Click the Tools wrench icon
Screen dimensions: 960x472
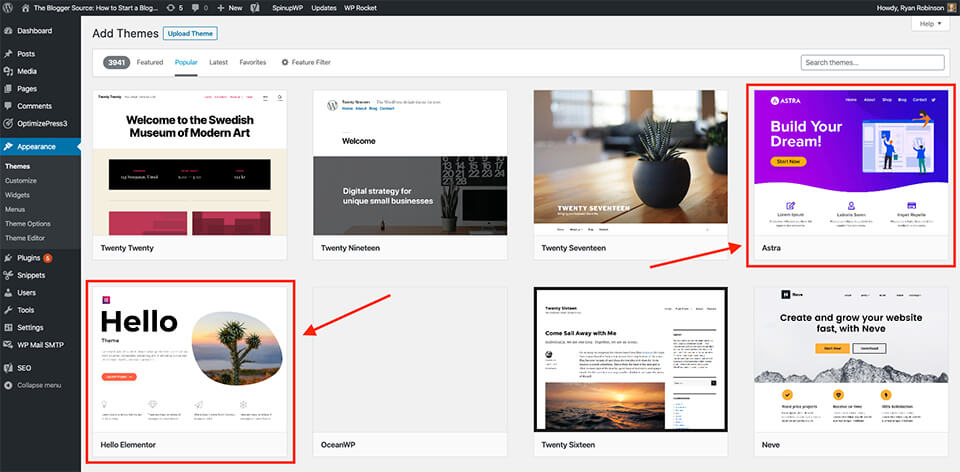(x=9, y=310)
